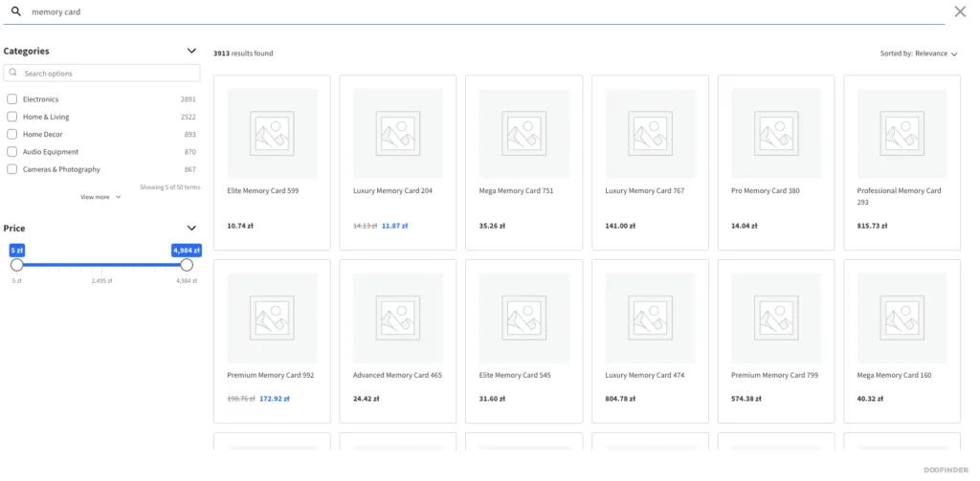
Task: Open Elite Memory Card 545 image
Action: tap(523, 318)
